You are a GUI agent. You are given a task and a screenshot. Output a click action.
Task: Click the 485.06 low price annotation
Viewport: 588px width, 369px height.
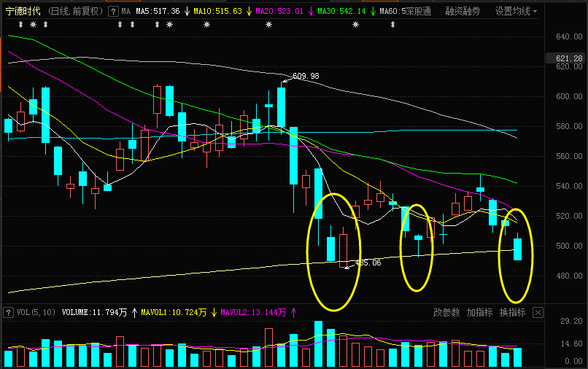tap(368, 263)
